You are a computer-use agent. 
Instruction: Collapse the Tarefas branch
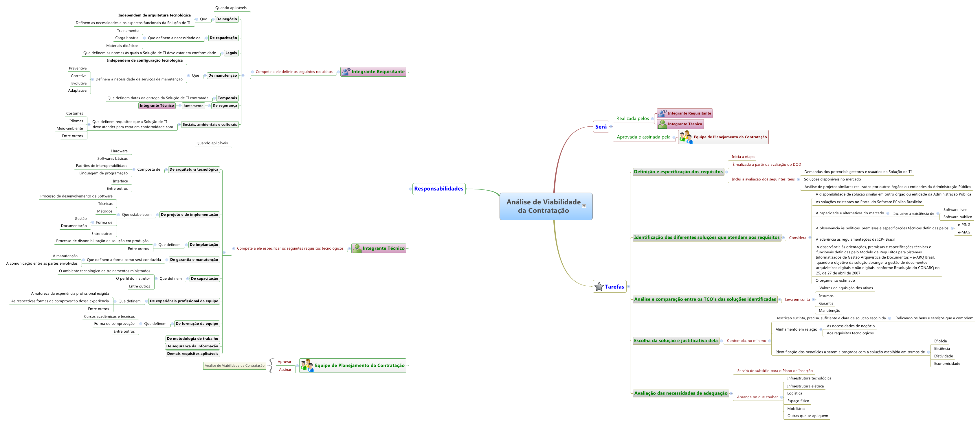[628, 286]
